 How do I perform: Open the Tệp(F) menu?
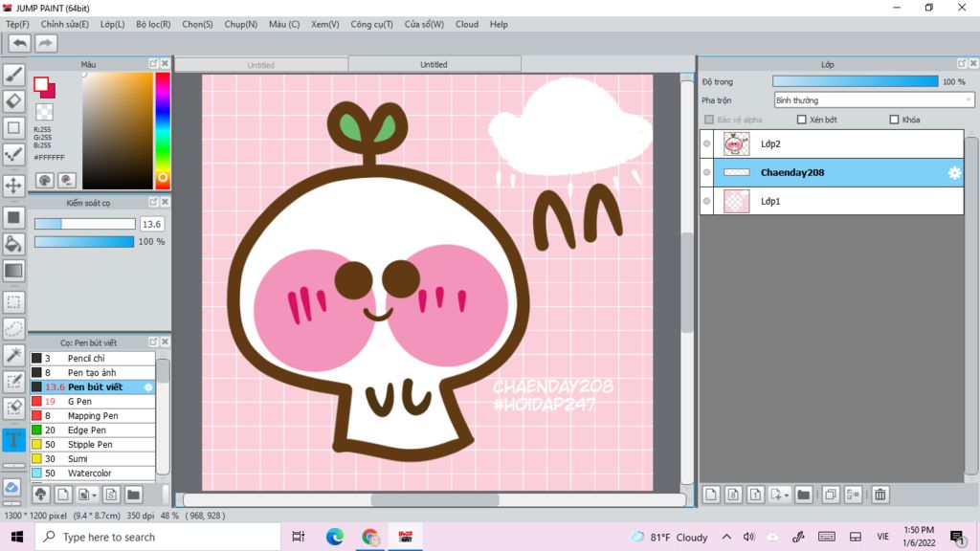[17, 24]
